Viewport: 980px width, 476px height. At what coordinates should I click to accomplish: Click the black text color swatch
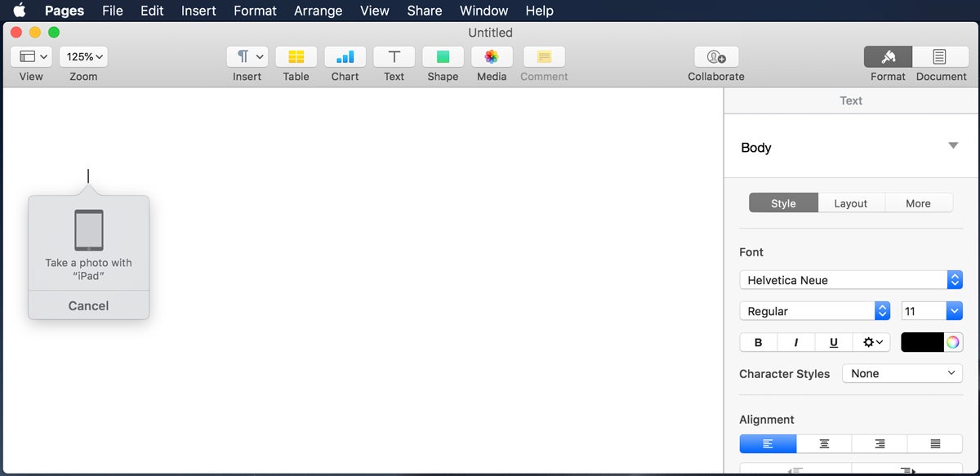click(x=922, y=342)
